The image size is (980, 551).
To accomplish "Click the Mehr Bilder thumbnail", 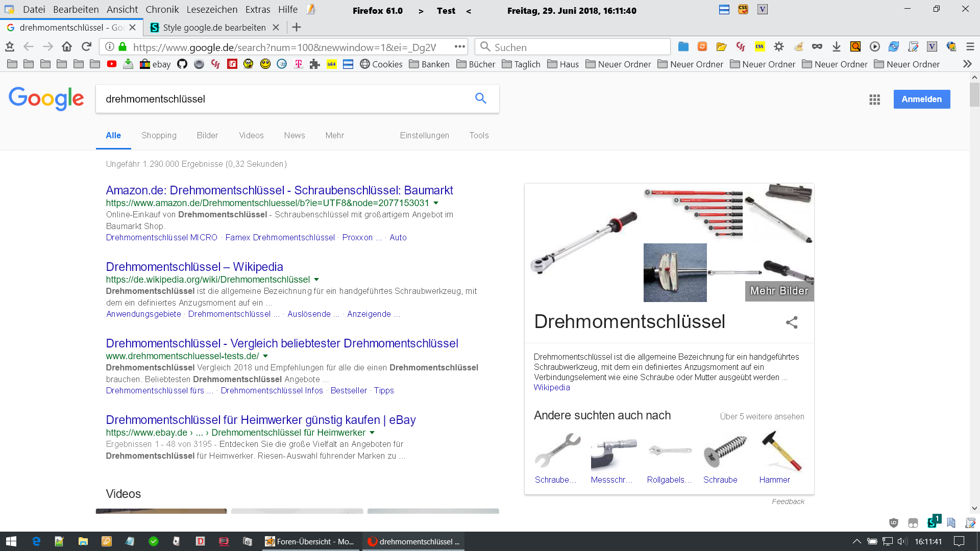I will (x=779, y=291).
